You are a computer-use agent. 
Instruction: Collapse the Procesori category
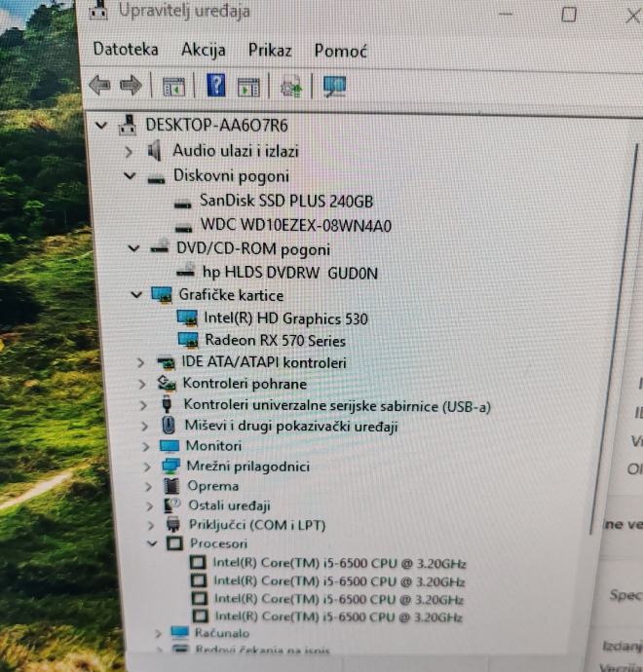[x=152, y=543]
